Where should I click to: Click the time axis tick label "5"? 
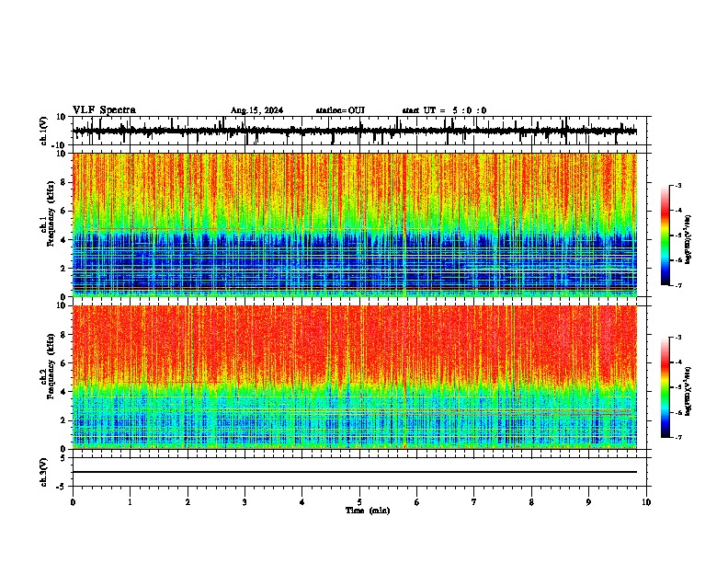point(359,502)
